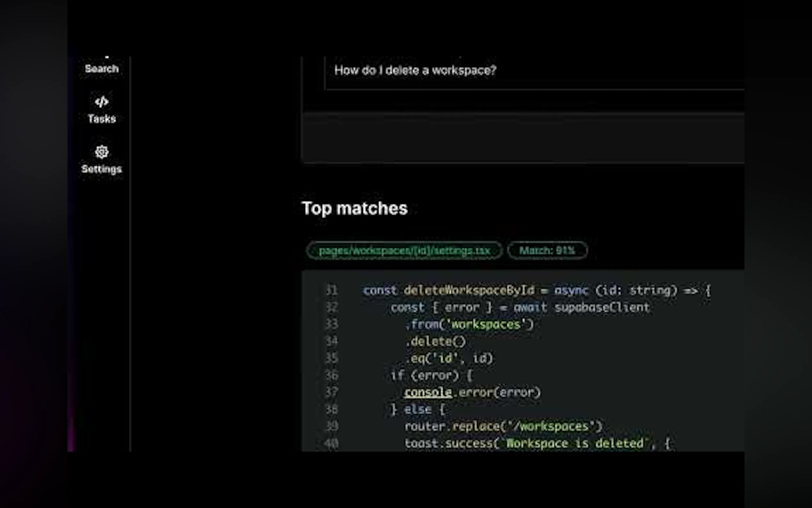Open the Settings gear icon
Viewport: 812px width, 508px height.
click(101, 152)
